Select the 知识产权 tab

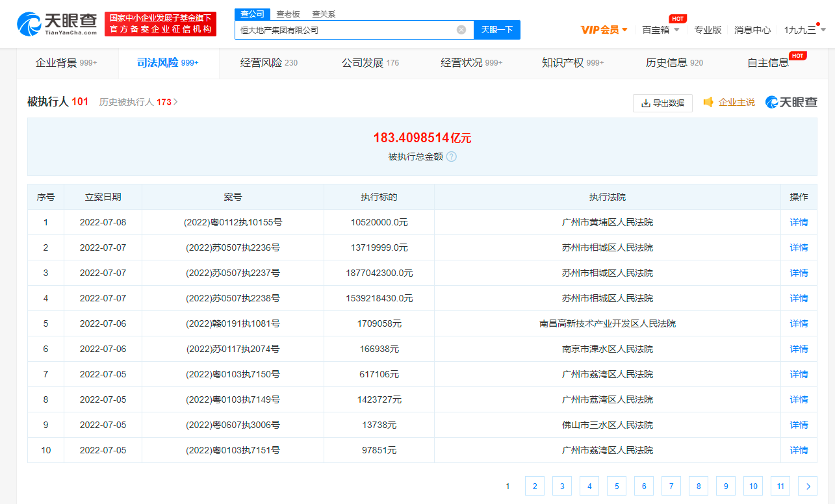[572, 63]
